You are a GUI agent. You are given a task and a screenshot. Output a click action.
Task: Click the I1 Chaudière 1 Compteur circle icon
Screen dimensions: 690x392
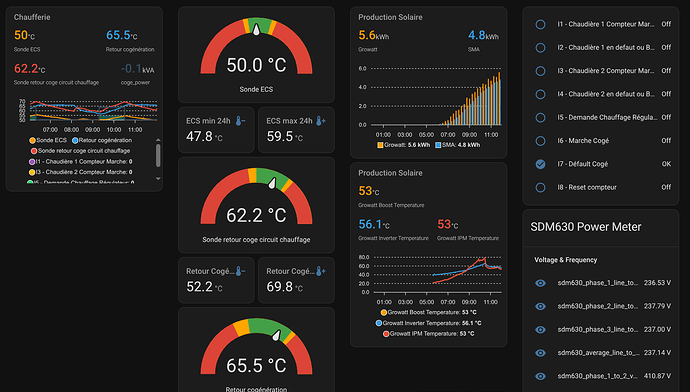(540, 24)
